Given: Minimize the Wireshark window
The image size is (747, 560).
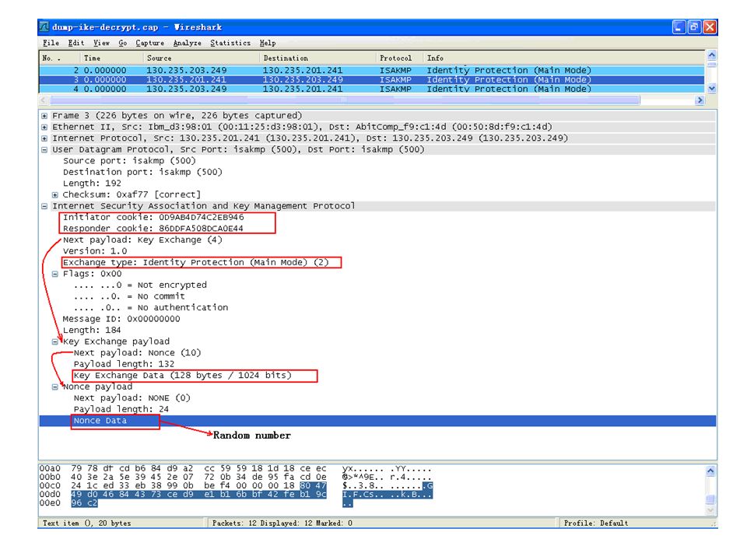Looking at the screenshot, I should point(679,27).
